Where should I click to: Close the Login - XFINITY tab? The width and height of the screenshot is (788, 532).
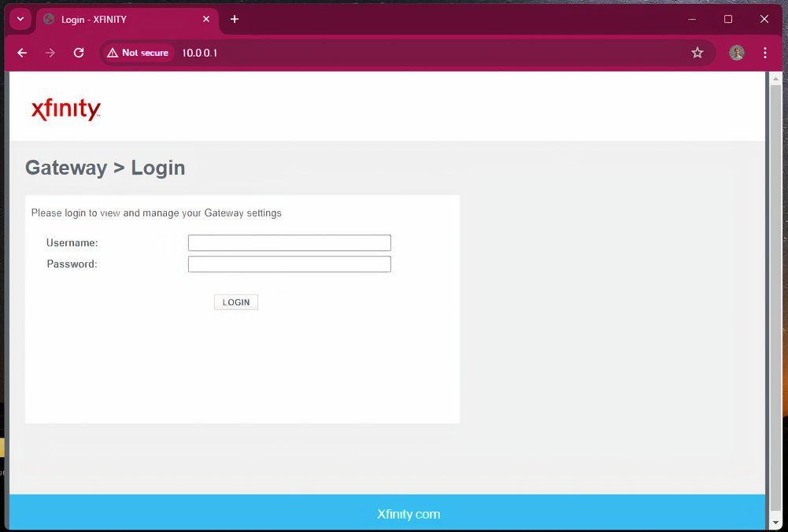click(x=206, y=19)
